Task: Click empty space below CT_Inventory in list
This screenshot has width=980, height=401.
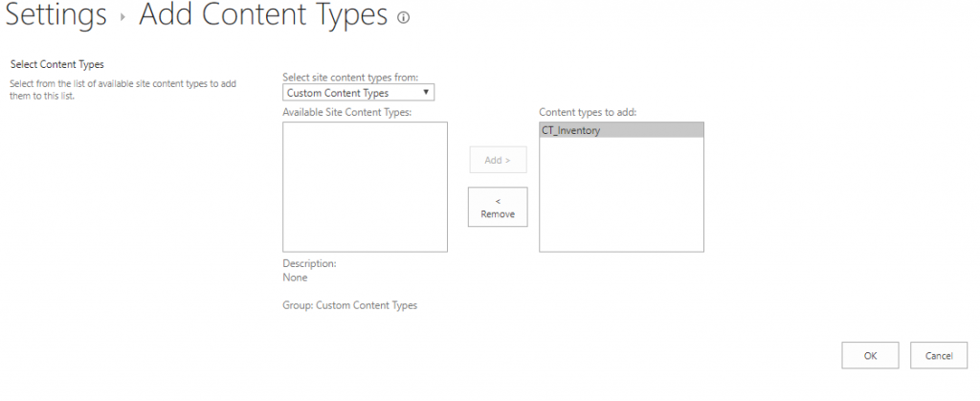Action: (621, 194)
